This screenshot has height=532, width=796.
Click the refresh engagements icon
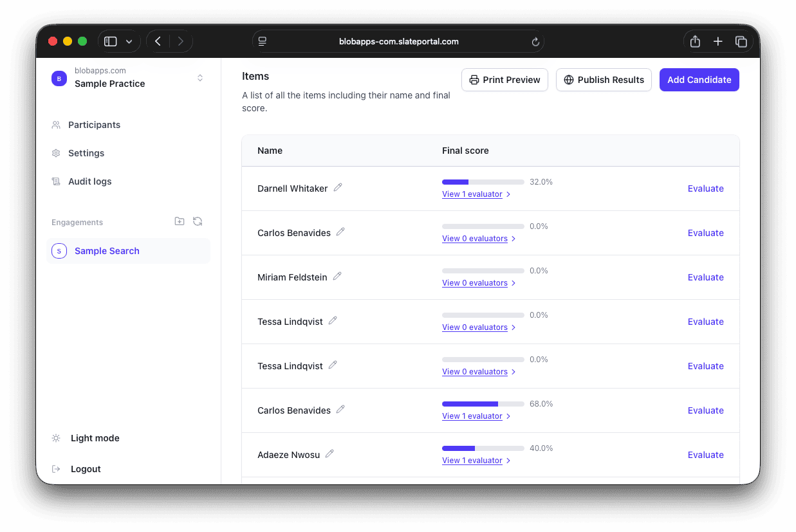(x=198, y=221)
